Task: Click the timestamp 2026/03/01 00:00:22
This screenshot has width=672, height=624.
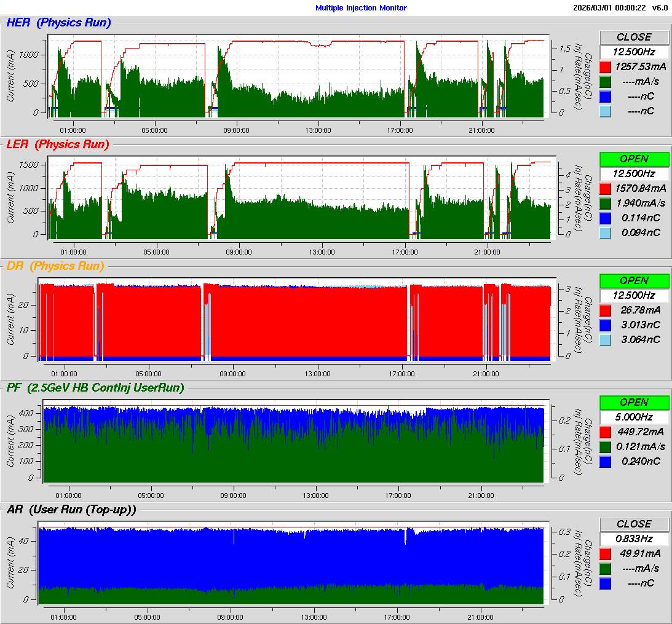Action: click(x=610, y=8)
